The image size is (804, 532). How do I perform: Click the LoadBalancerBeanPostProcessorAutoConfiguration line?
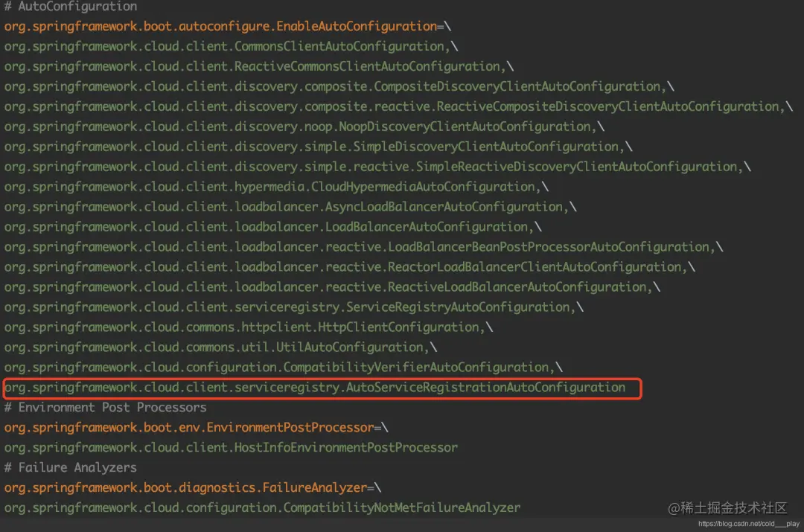tap(363, 246)
